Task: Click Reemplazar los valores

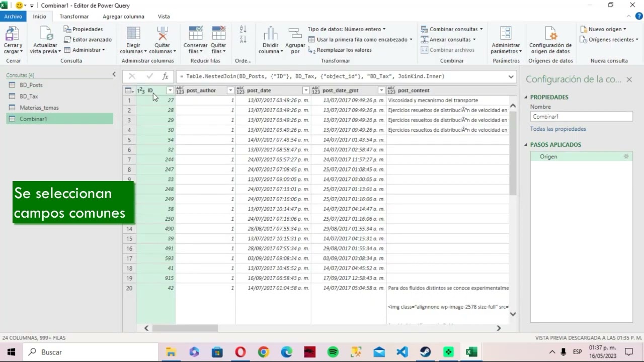Action: coord(340,50)
